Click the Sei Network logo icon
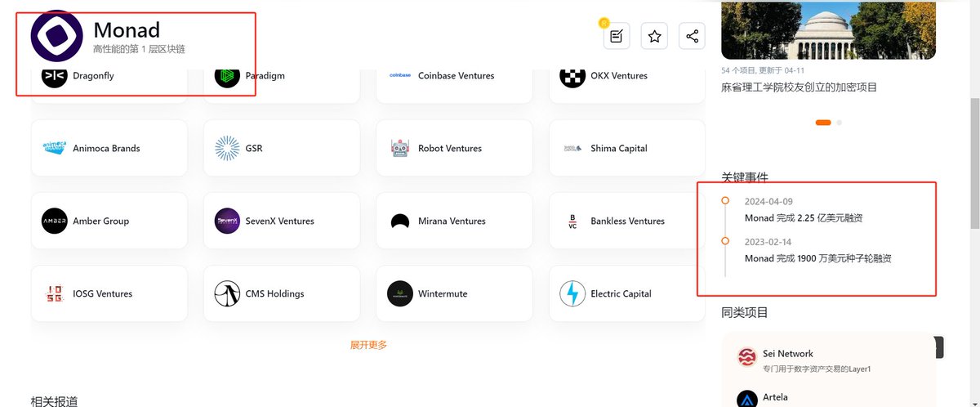The image size is (980, 407). (747, 357)
